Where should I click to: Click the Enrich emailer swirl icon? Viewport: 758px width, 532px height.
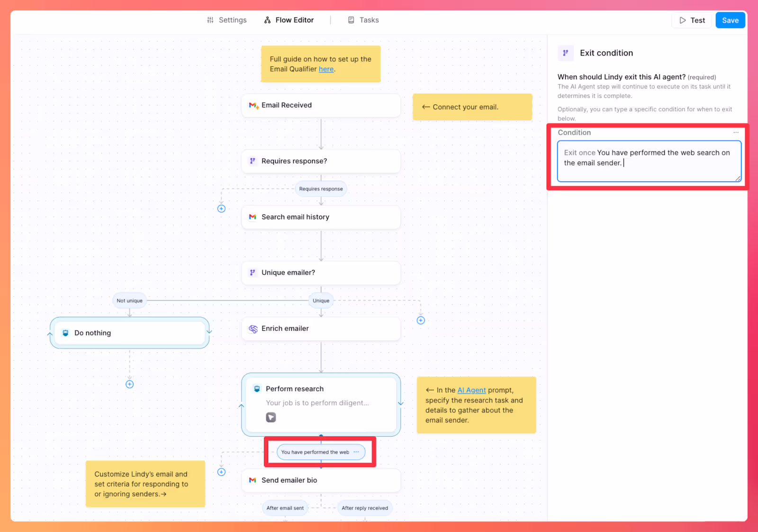tap(253, 329)
